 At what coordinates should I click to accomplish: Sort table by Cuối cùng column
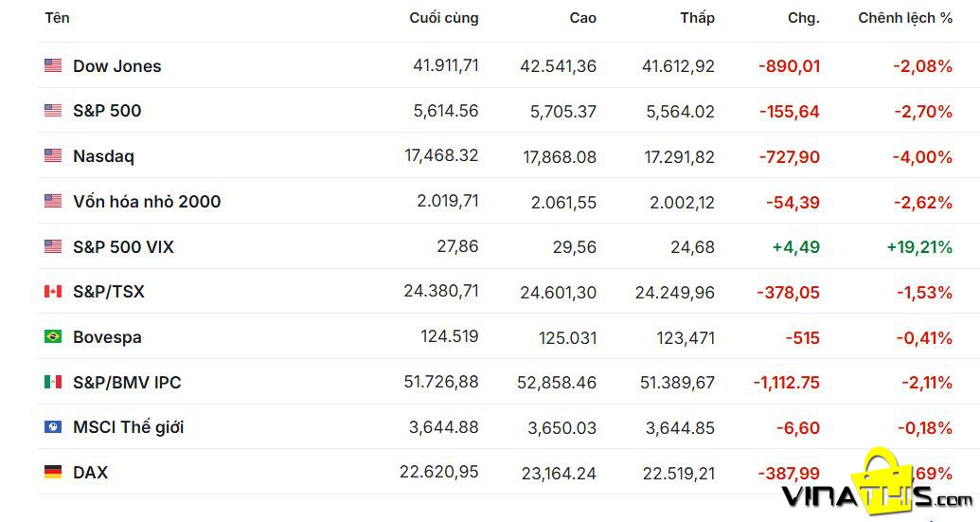point(444,18)
